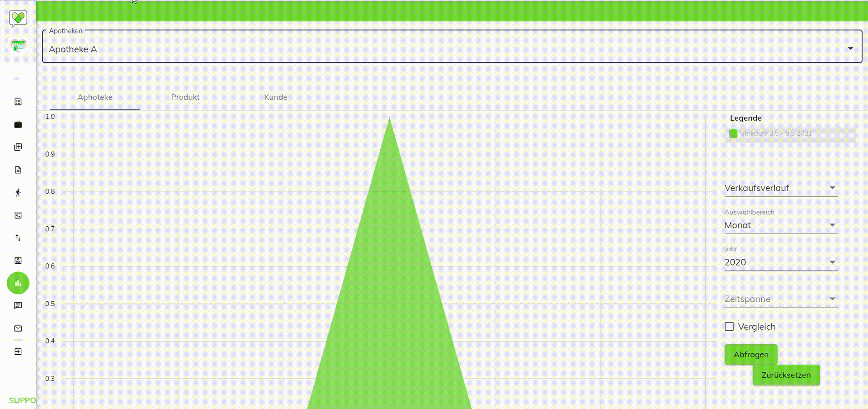
Task: Open the ID card sidebar icon
Action: (18, 215)
